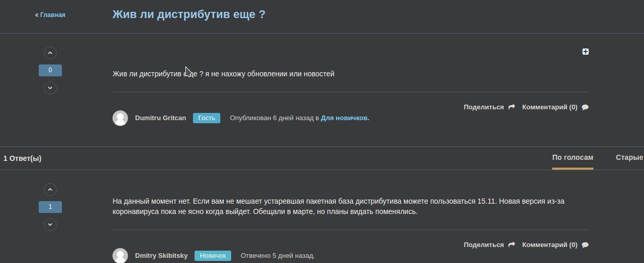Click the share arrow icon on the question
This screenshot has height=263, width=644.
tap(511, 107)
